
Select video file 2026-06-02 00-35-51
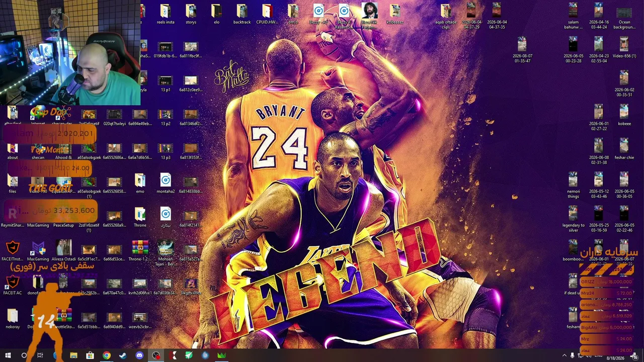coord(624,84)
